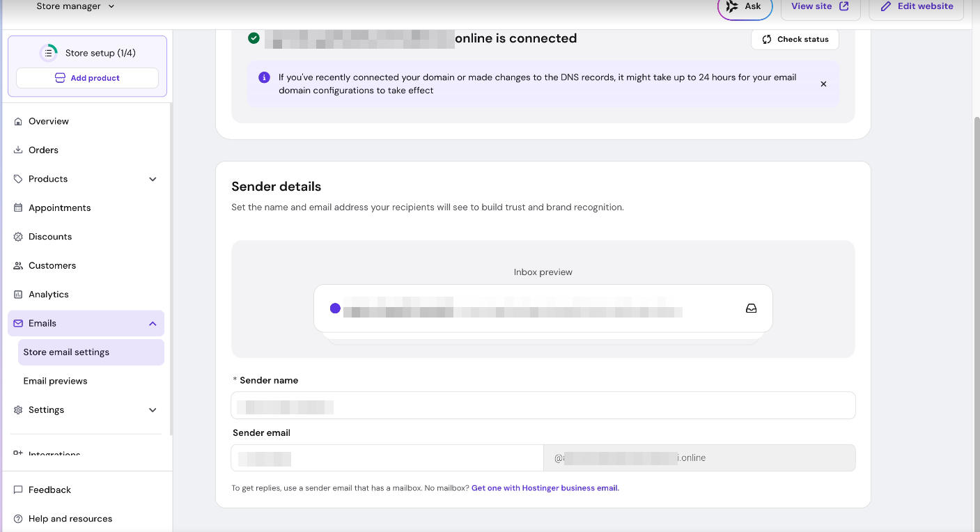
Task: Click the Customers people icon
Action: (x=18, y=265)
